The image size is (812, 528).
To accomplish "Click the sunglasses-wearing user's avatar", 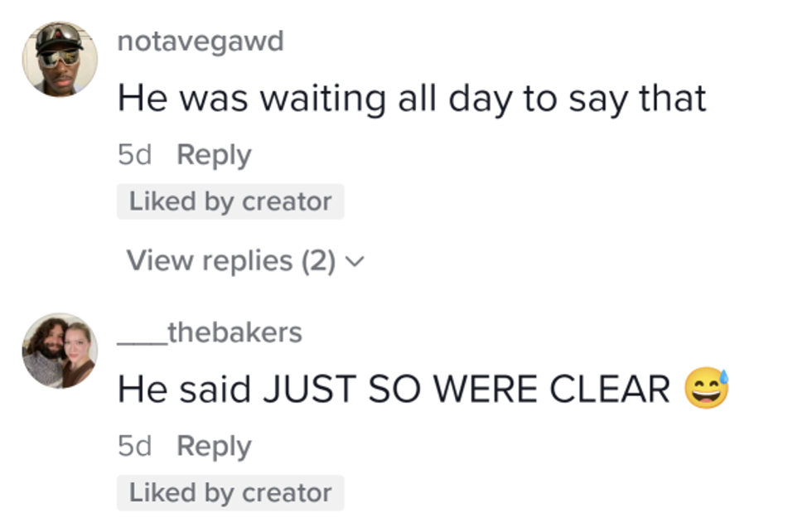I will pyautogui.click(x=60, y=59).
